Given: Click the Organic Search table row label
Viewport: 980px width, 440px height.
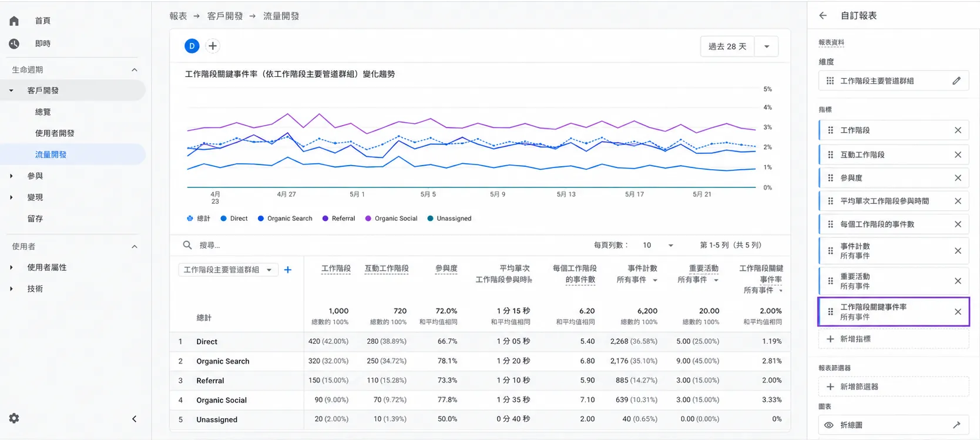Looking at the screenshot, I should (223, 361).
